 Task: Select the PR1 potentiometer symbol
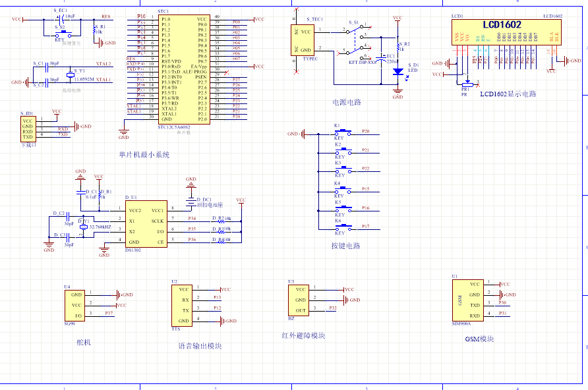(466, 81)
